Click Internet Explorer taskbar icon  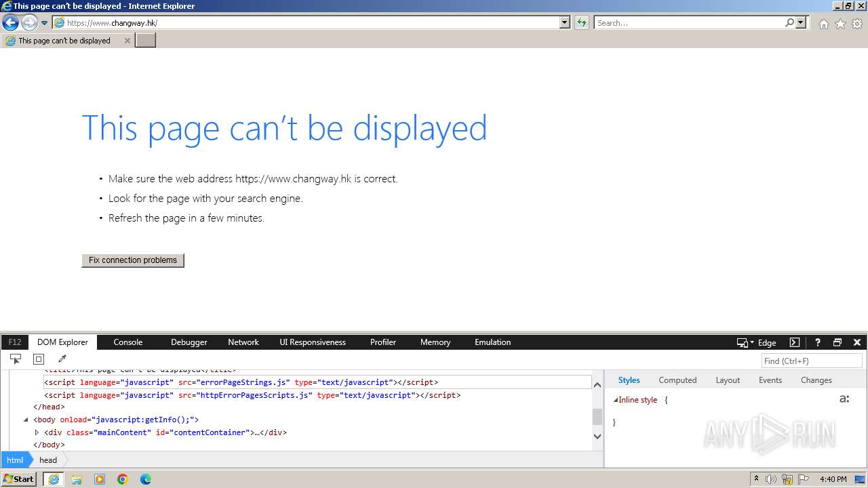53,479
